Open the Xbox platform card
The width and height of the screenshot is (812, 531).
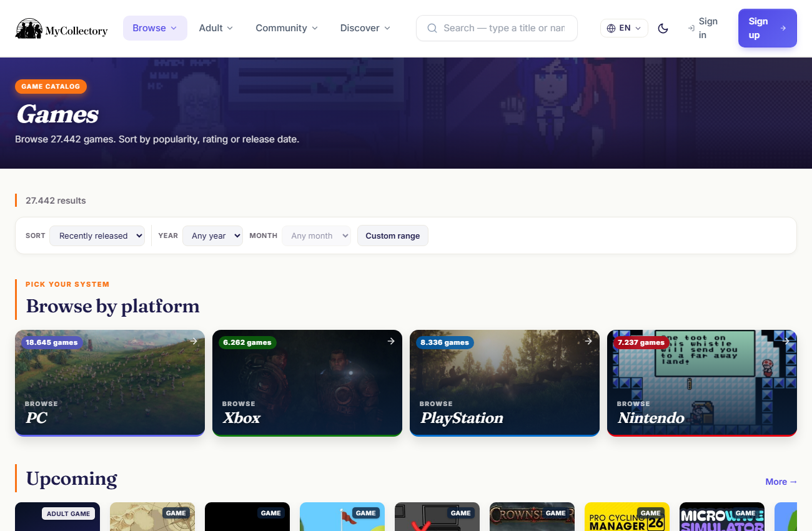tap(307, 383)
